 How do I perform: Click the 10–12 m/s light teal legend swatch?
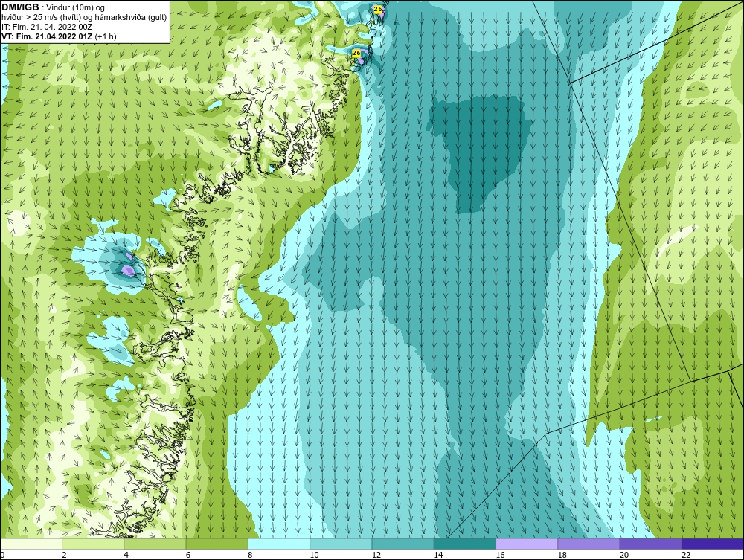pyautogui.click(x=341, y=544)
